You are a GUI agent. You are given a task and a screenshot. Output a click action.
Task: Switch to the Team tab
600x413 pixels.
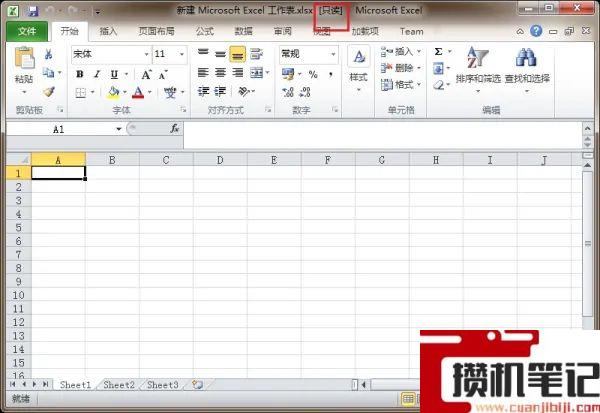(x=412, y=31)
